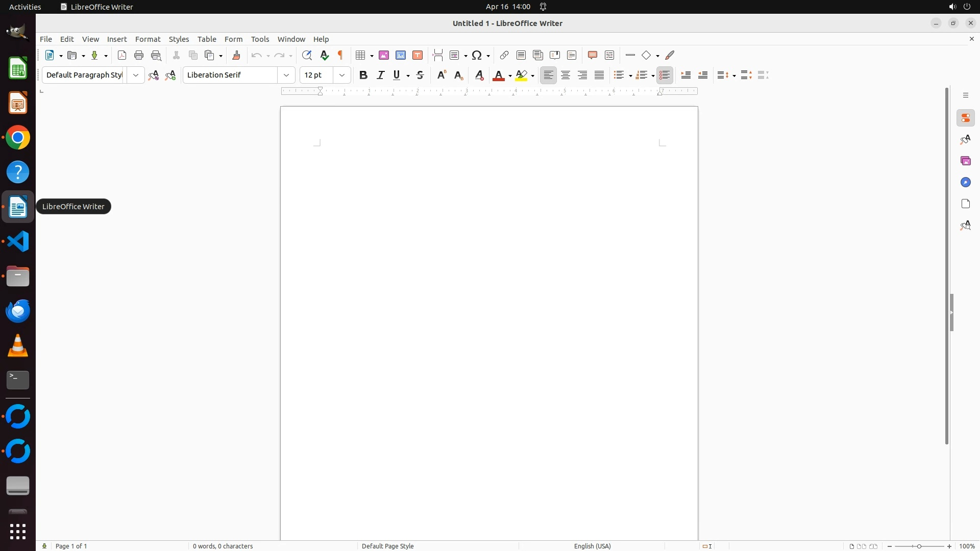Image resolution: width=980 pixels, height=551 pixels.
Task: Open the Gallery sidebar panel
Action: pyautogui.click(x=965, y=161)
